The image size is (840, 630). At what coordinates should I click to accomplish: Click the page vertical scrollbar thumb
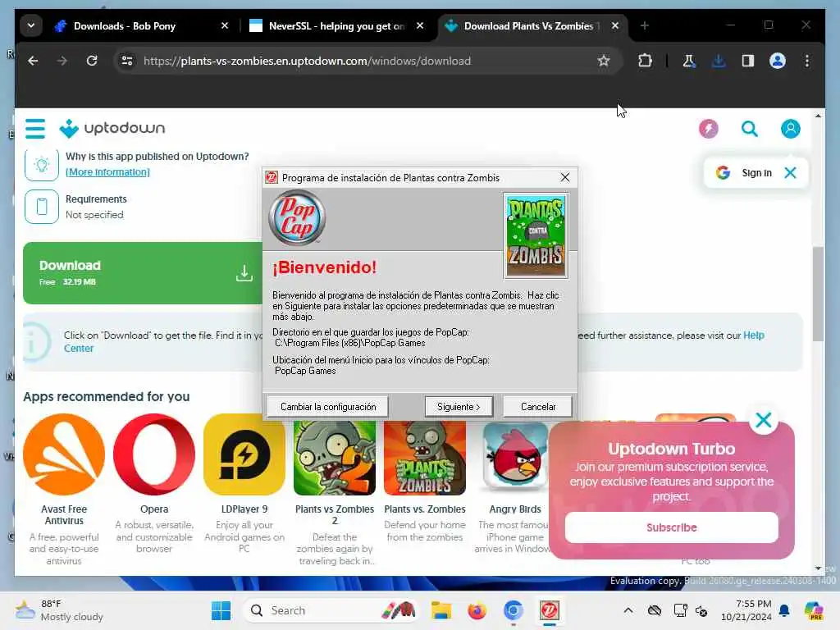click(x=818, y=294)
